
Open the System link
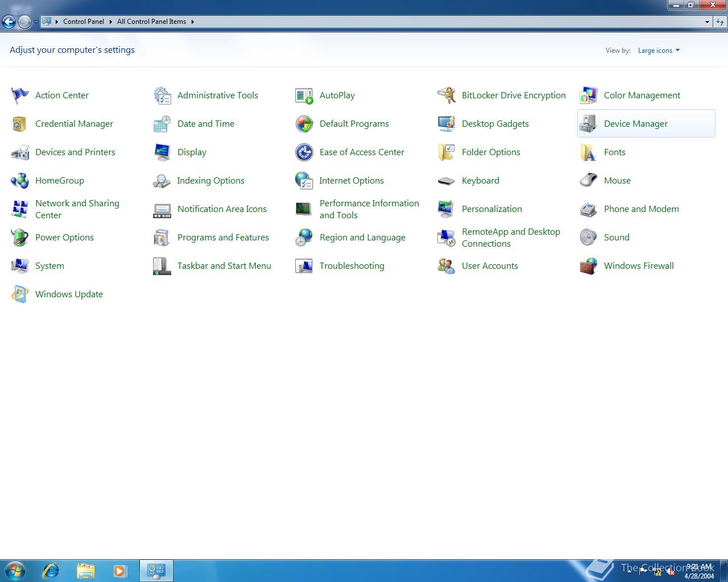pyautogui.click(x=49, y=266)
